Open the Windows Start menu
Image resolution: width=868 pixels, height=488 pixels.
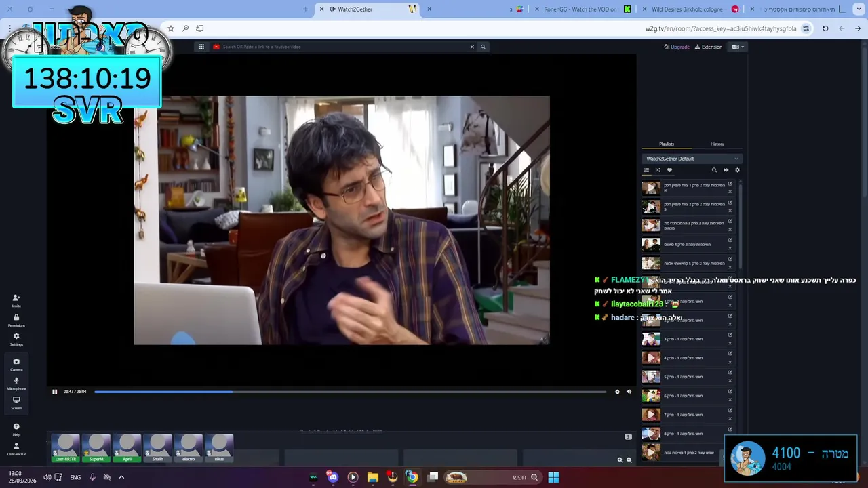[x=553, y=477]
